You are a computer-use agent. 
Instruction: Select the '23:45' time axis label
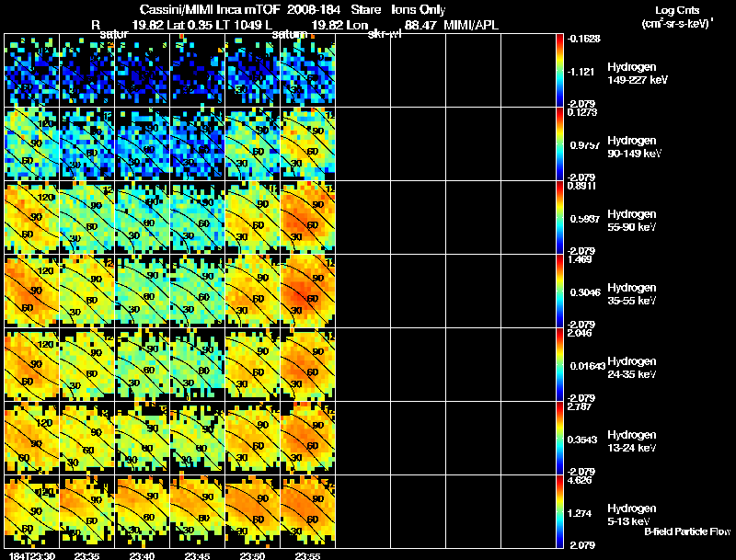[197, 555]
